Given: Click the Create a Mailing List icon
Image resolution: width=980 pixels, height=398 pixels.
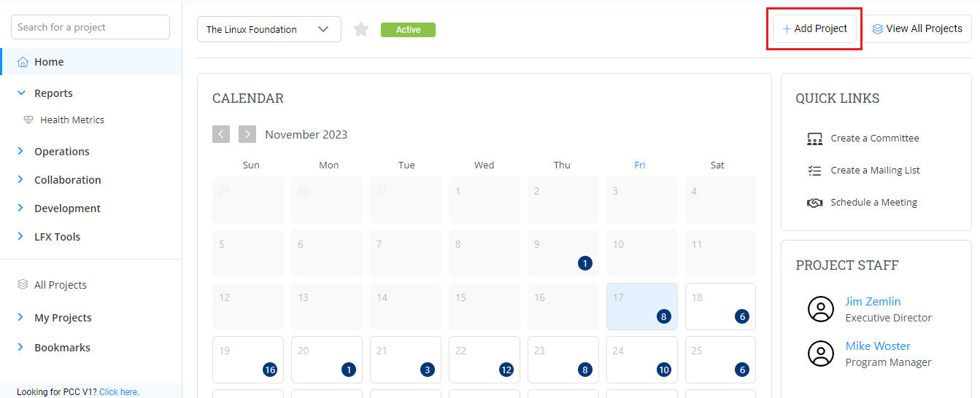Looking at the screenshot, I should click(x=814, y=171).
